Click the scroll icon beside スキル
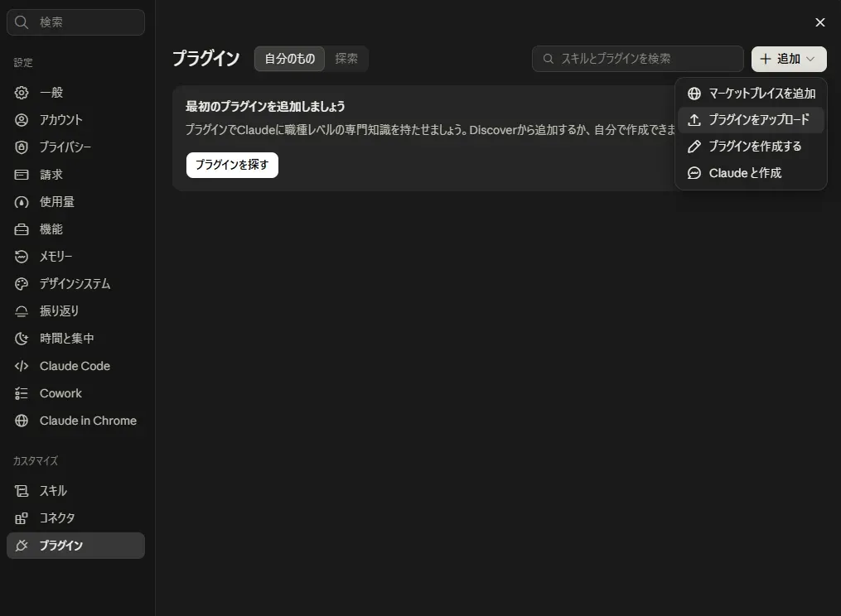 (x=22, y=491)
